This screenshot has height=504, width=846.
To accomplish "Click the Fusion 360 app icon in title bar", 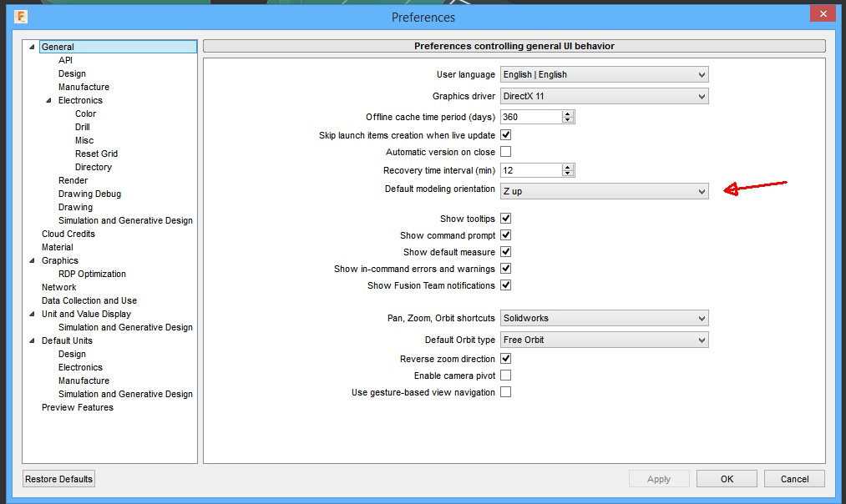I will pyautogui.click(x=21, y=17).
